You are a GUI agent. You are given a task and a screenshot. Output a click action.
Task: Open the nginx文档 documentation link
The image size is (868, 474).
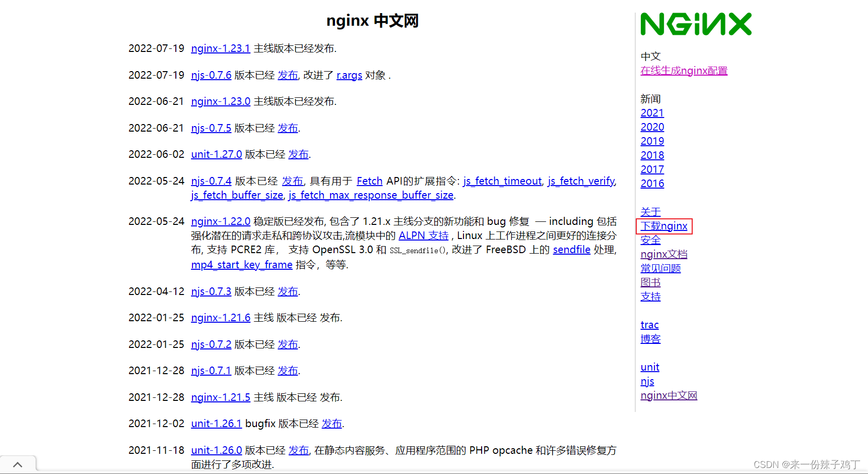click(x=664, y=254)
